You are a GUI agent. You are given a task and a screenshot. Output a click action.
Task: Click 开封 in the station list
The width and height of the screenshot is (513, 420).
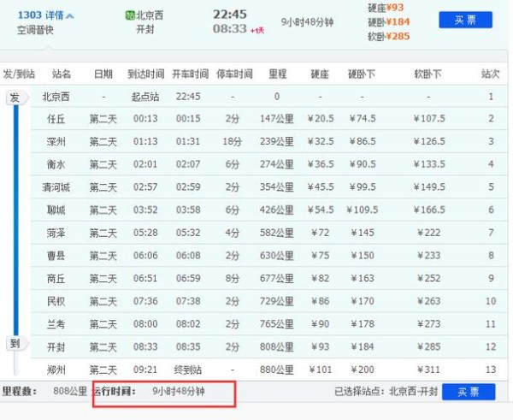(x=56, y=347)
